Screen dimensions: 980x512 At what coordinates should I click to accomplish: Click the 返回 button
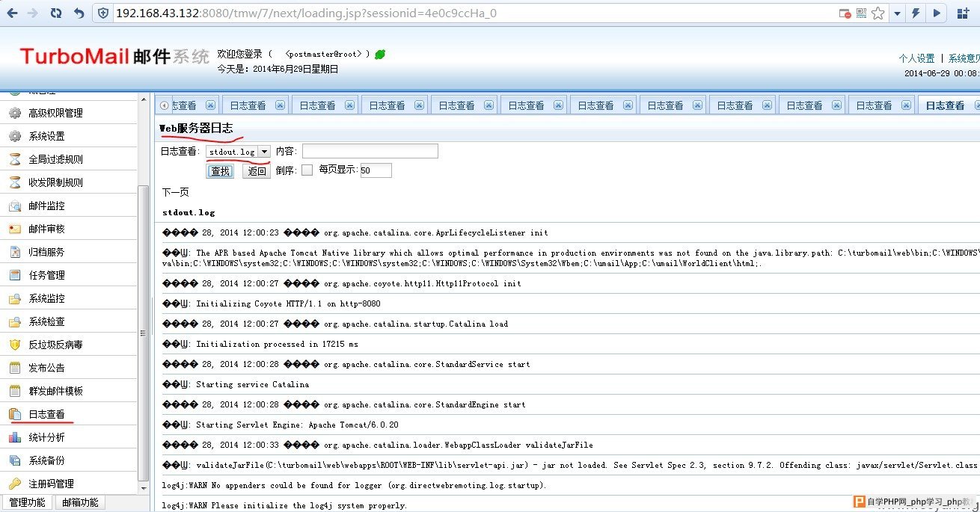(257, 171)
